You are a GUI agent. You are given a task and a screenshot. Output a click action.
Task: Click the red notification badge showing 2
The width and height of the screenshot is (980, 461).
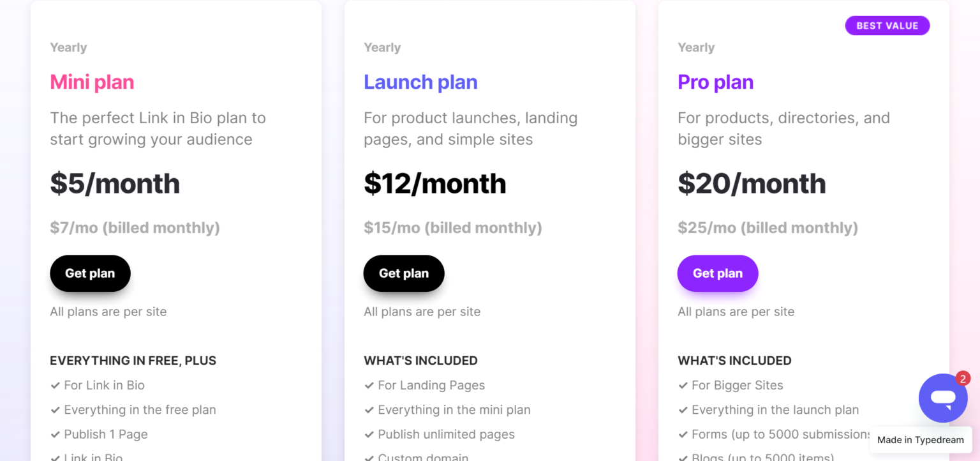(962, 379)
